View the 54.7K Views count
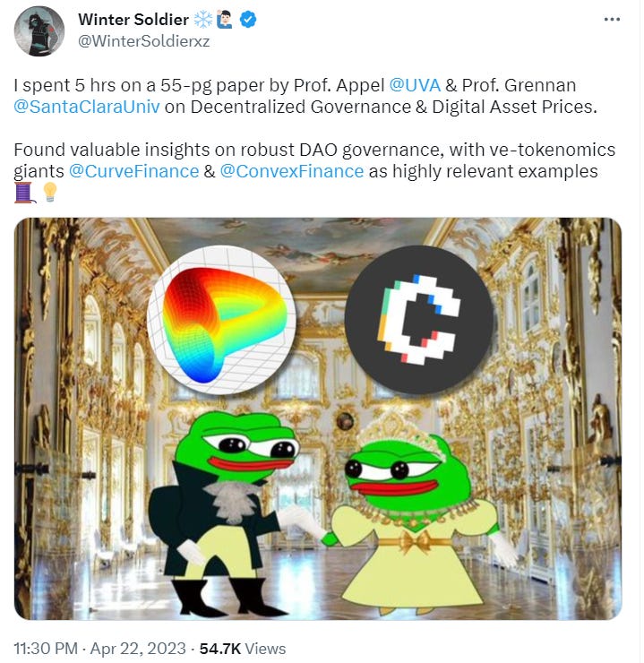This screenshot has width=644, height=663. pos(243,649)
